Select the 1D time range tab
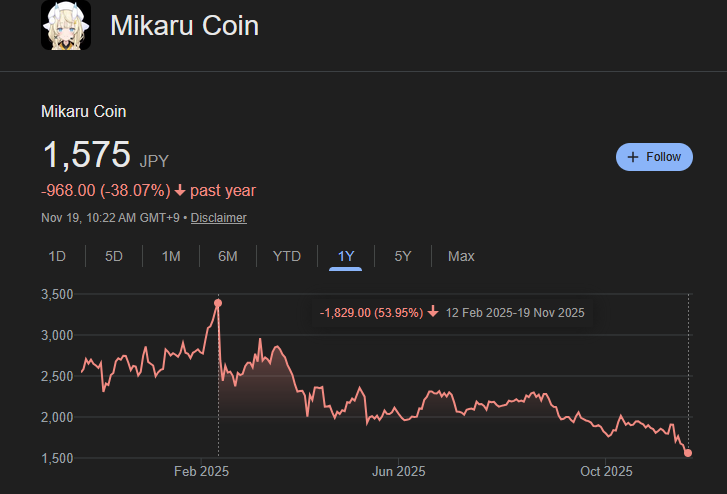Screen dimensions: 727x494 [x=57, y=256]
